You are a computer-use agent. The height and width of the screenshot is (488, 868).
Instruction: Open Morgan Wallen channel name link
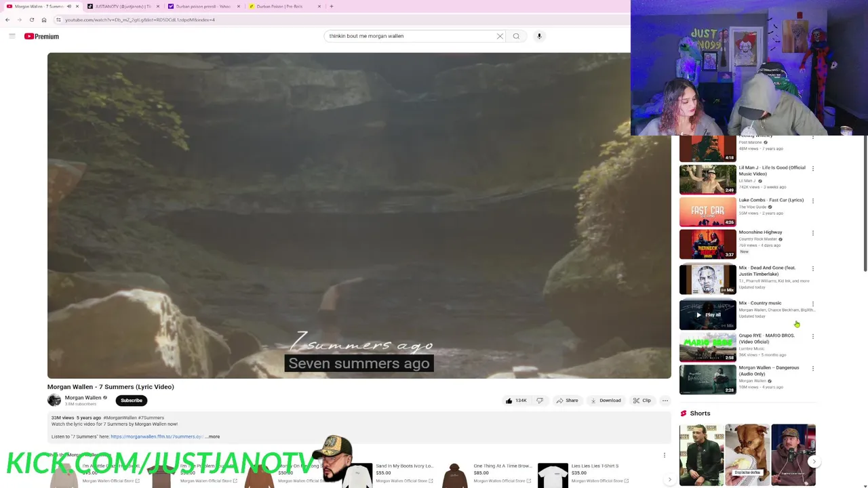(x=83, y=398)
